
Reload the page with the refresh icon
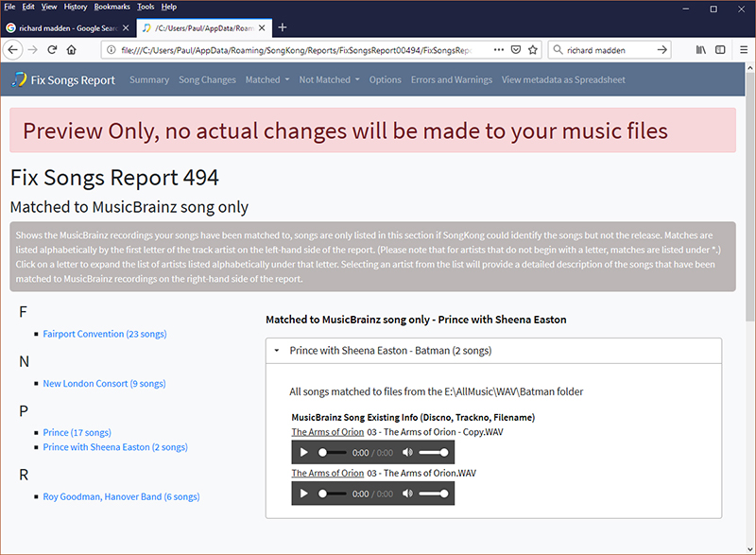coord(52,50)
